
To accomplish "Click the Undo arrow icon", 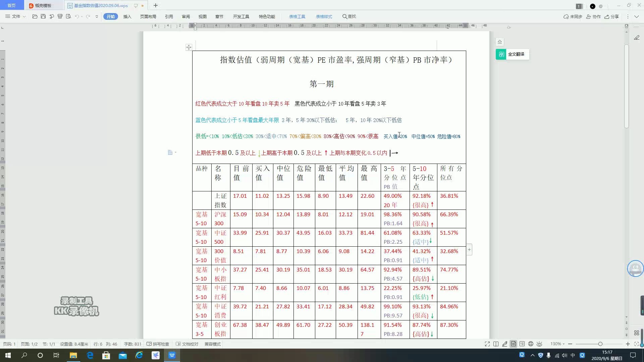I will (x=77, y=16).
